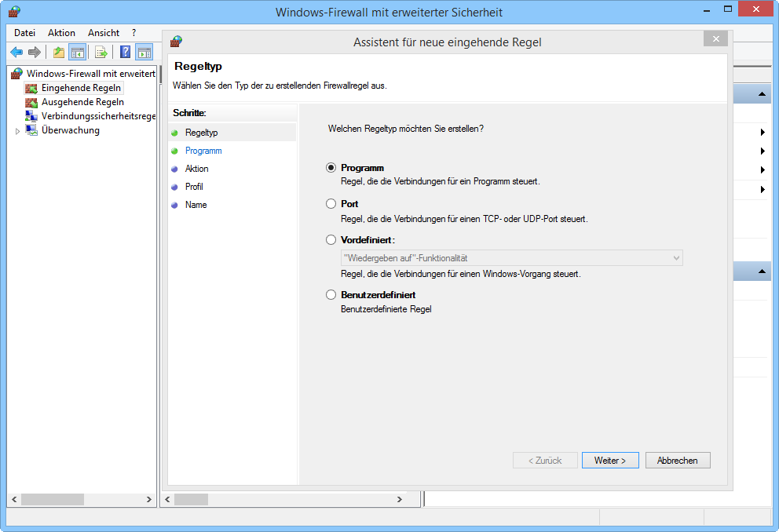
Task: Click the description mentioning TCP- oder UDP-Port
Action: click(x=464, y=219)
